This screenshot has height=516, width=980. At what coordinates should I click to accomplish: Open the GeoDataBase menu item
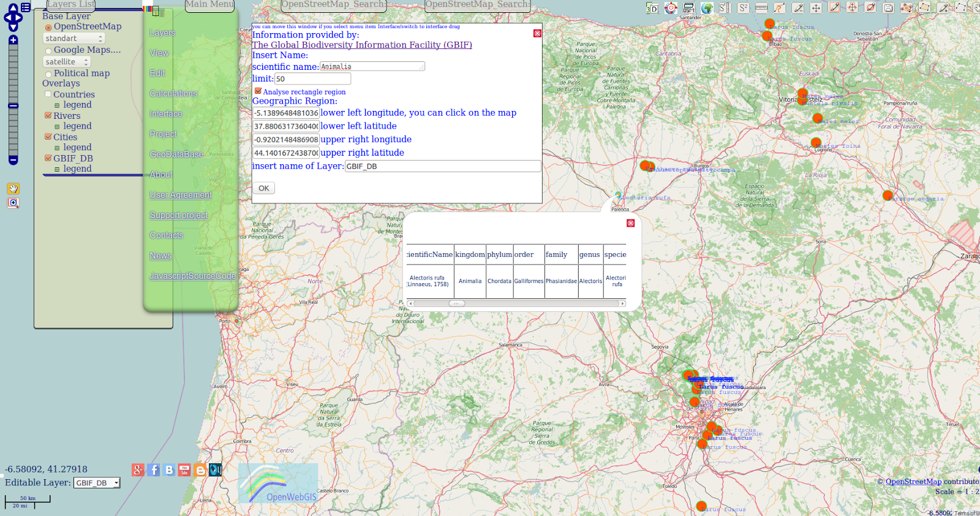coord(176,154)
